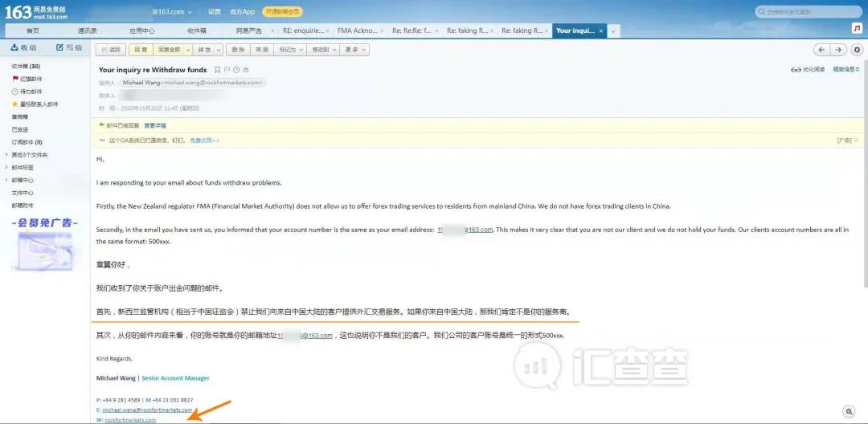Click the 免费试用 free trial link
The width and height of the screenshot is (868, 424).
204,141
